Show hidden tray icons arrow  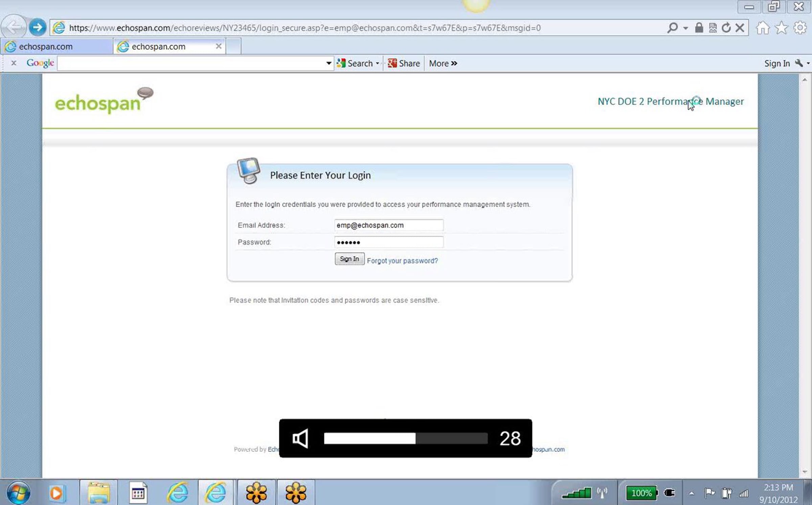click(x=692, y=493)
